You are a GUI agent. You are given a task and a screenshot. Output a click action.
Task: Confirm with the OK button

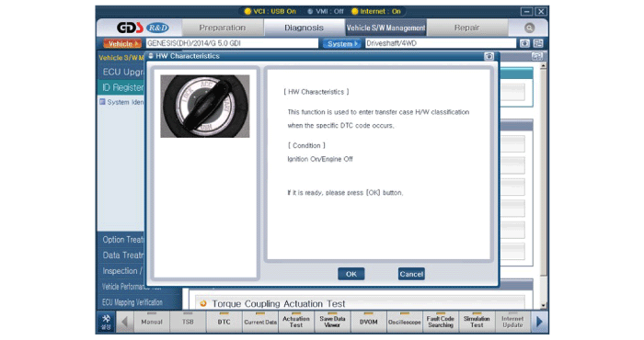pos(351,274)
